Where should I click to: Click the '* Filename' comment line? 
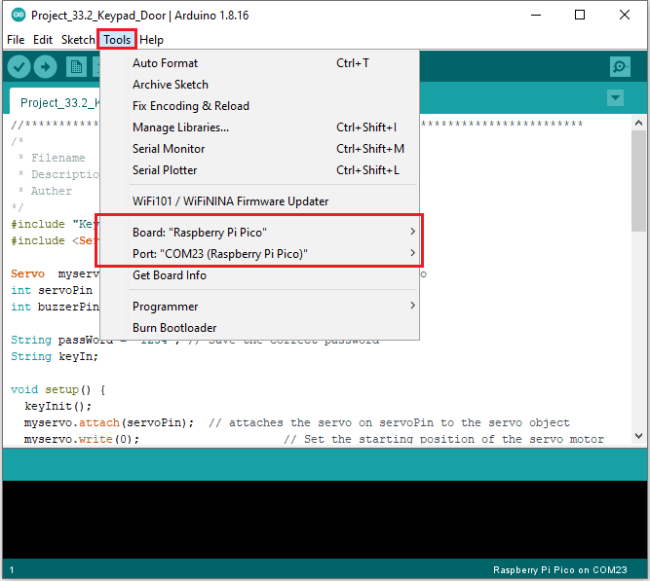[x=51, y=158]
